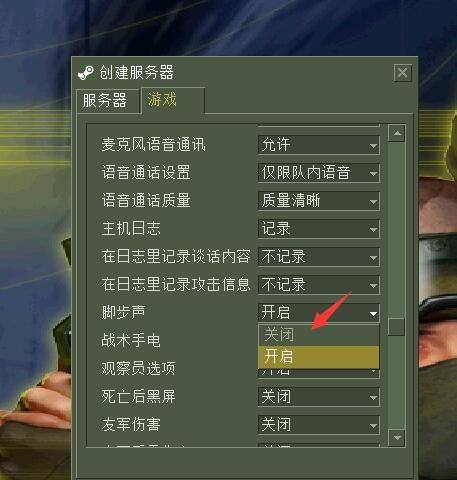Select the 游戏 tab
Viewport: 457px width, 480px height.
click(x=173, y=100)
